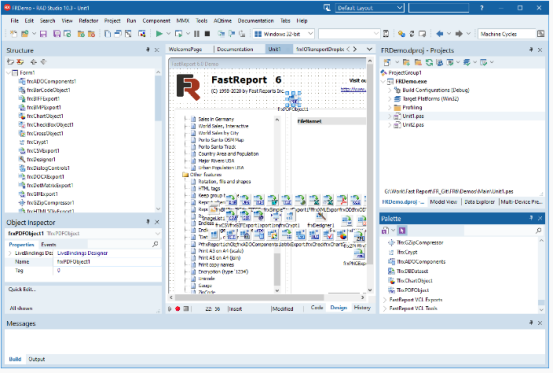This screenshot has width=554, height=373.
Task: Select the frxPDFObject1 component on form
Action: [293, 99]
